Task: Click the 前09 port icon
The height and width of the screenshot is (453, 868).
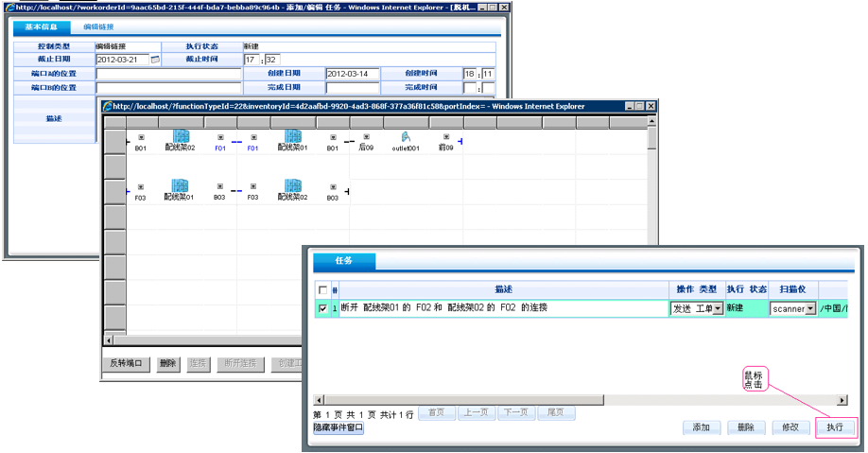Action: pos(445,137)
